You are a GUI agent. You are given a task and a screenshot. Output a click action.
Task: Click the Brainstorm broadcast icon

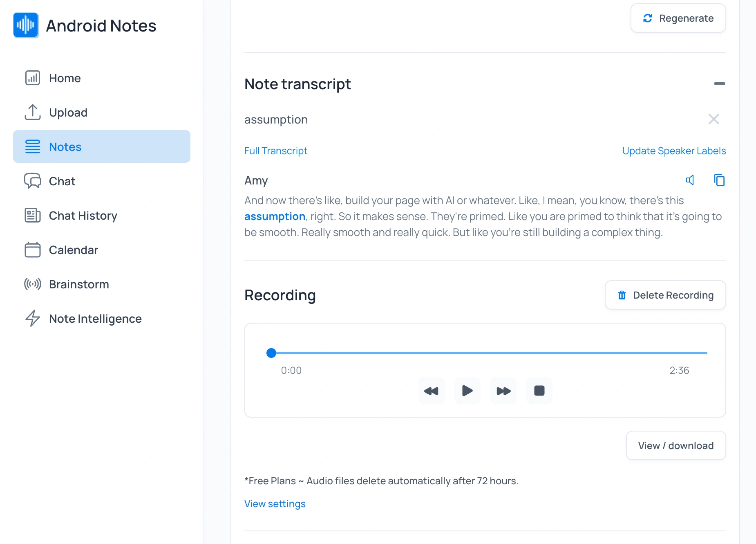pos(33,284)
